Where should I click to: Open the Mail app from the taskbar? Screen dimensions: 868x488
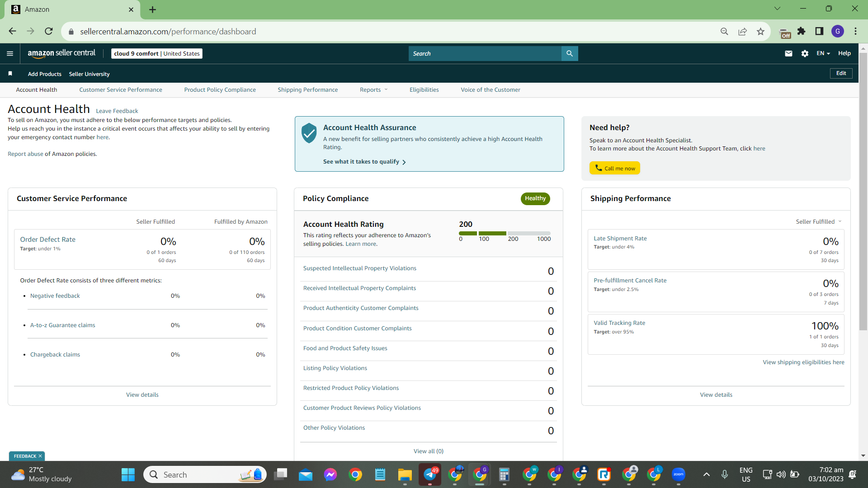click(306, 474)
